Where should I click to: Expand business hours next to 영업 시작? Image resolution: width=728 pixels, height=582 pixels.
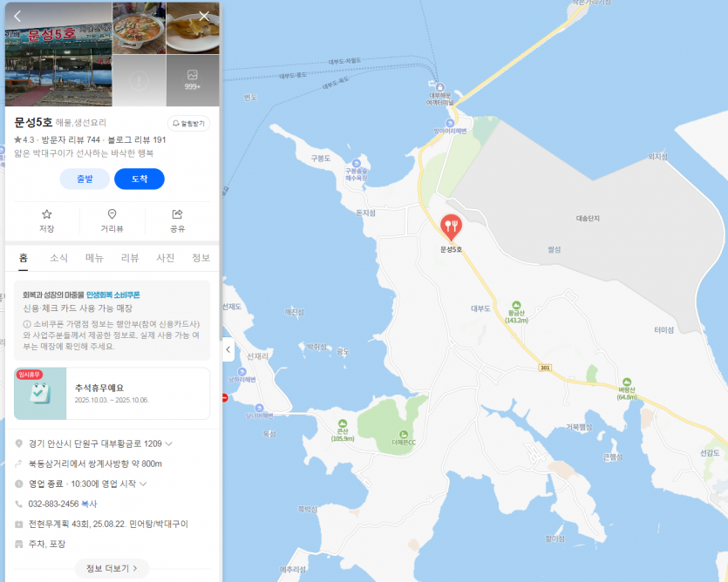pos(143,484)
